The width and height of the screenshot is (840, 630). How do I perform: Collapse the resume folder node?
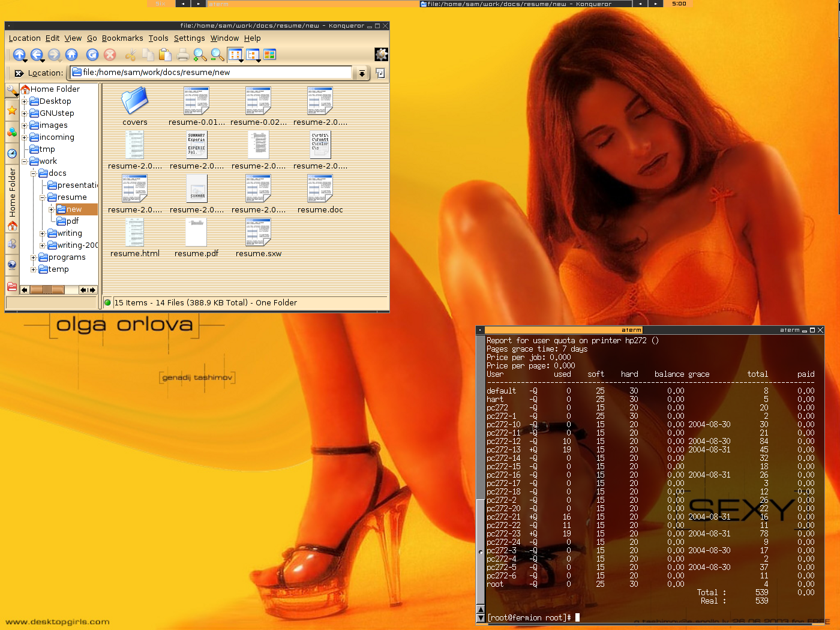(x=43, y=197)
